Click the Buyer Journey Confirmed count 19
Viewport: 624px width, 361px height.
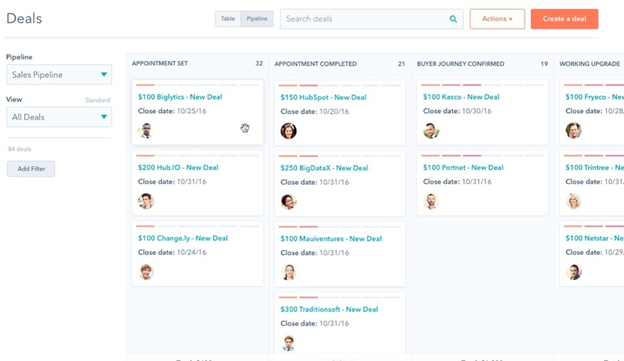544,64
